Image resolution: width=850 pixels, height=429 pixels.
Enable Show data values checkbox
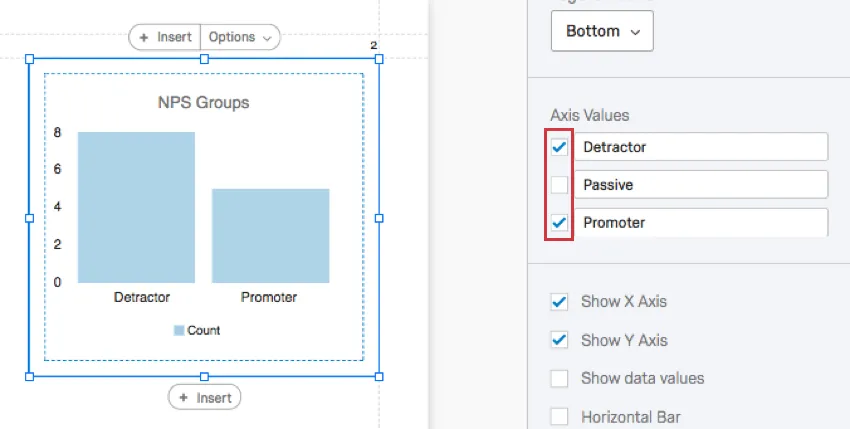[x=560, y=378]
